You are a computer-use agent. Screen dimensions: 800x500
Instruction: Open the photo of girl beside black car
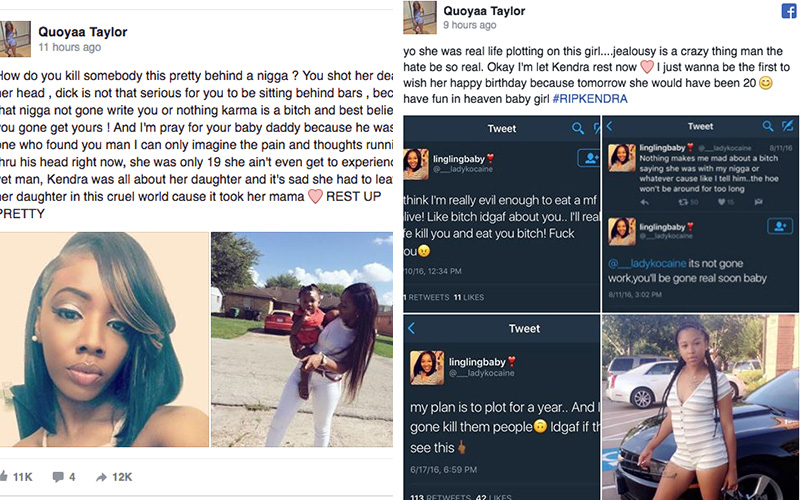click(x=701, y=407)
